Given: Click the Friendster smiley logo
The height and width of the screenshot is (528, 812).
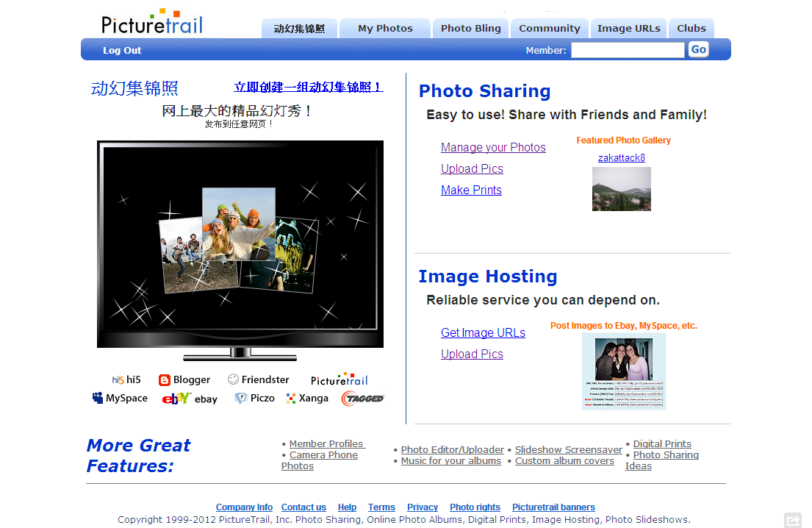Looking at the screenshot, I should coord(233,379).
